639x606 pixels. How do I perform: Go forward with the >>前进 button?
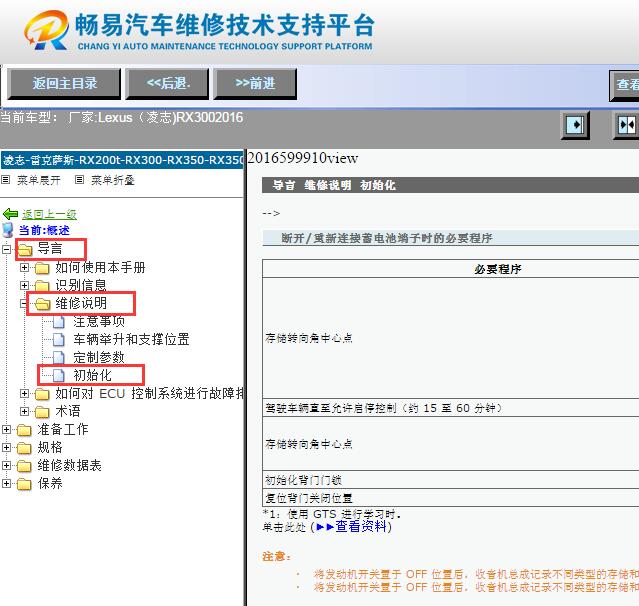(255, 84)
